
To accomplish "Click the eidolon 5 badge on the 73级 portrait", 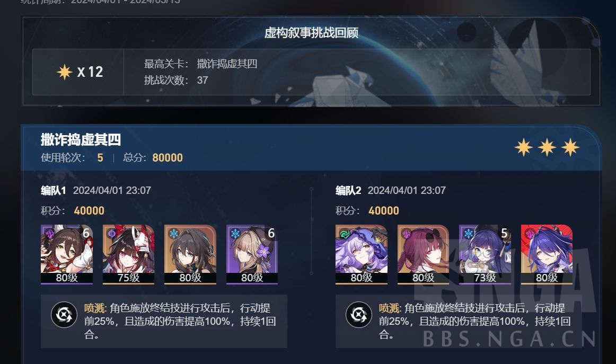I will (504, 233).
